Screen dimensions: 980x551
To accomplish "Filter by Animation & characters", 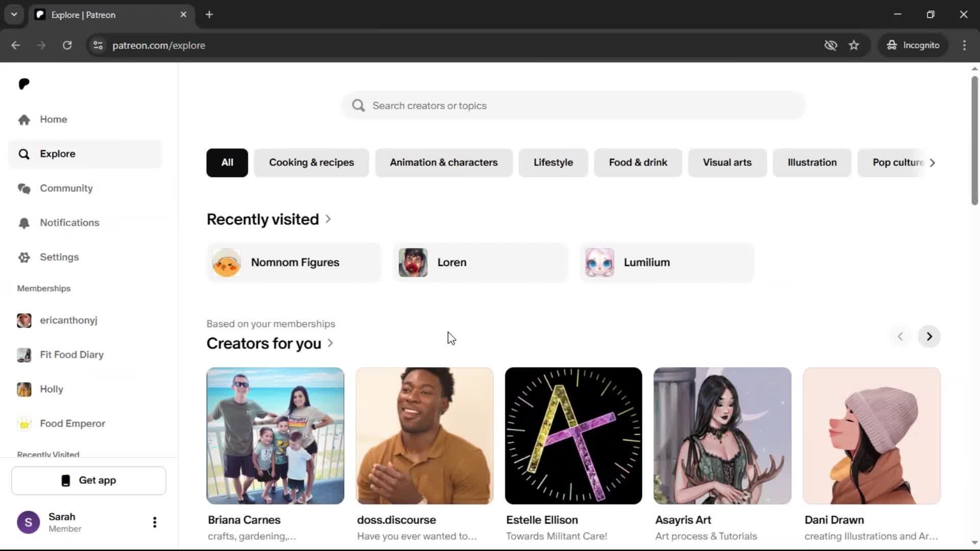I will [x=444, y=163].
